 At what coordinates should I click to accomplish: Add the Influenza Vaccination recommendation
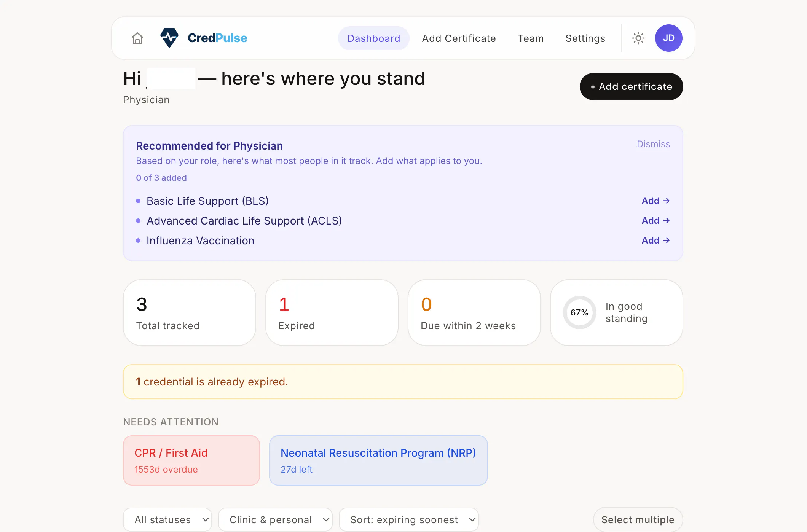point(655,240)
